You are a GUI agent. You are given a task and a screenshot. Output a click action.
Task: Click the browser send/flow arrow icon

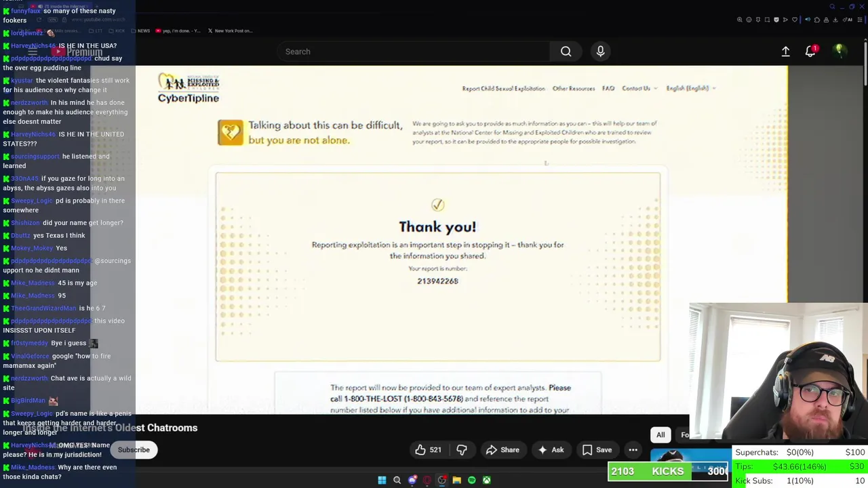click(x=785, y=20)
